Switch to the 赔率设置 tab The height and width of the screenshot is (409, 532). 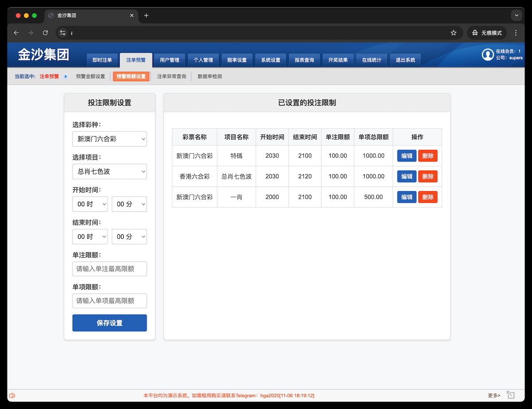(237, 60)
